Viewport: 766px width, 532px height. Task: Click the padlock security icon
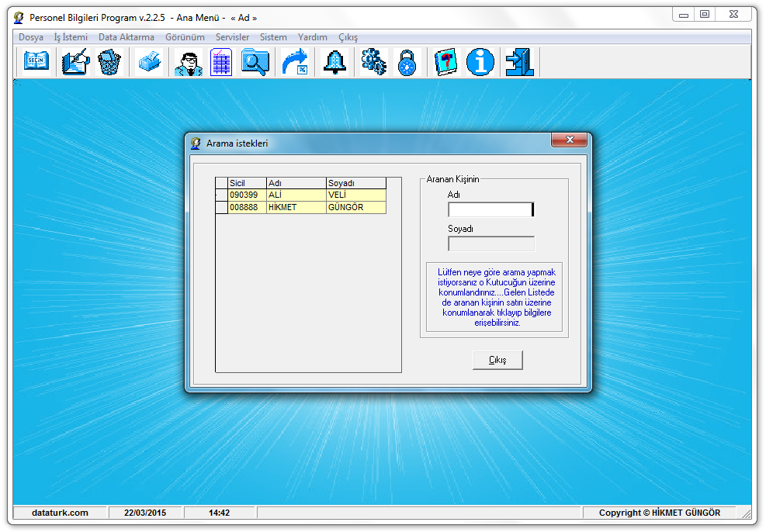[x=407, y=63]
